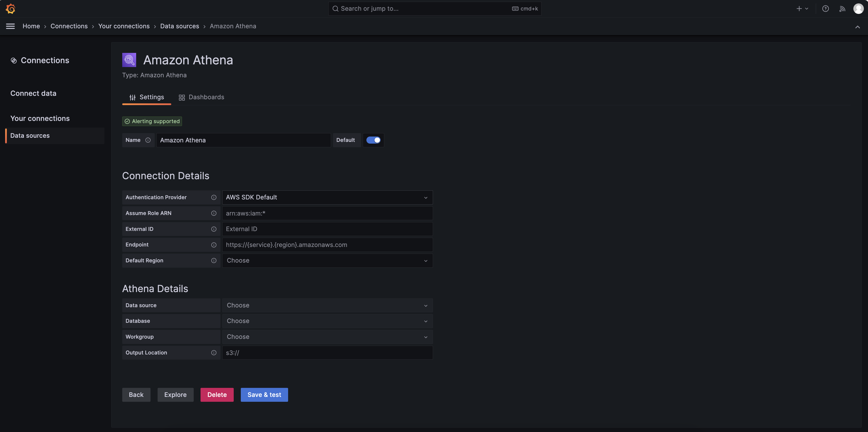Show Authentication Provider info tooltip icon
The image size is (868, 432).
[214, 197]
